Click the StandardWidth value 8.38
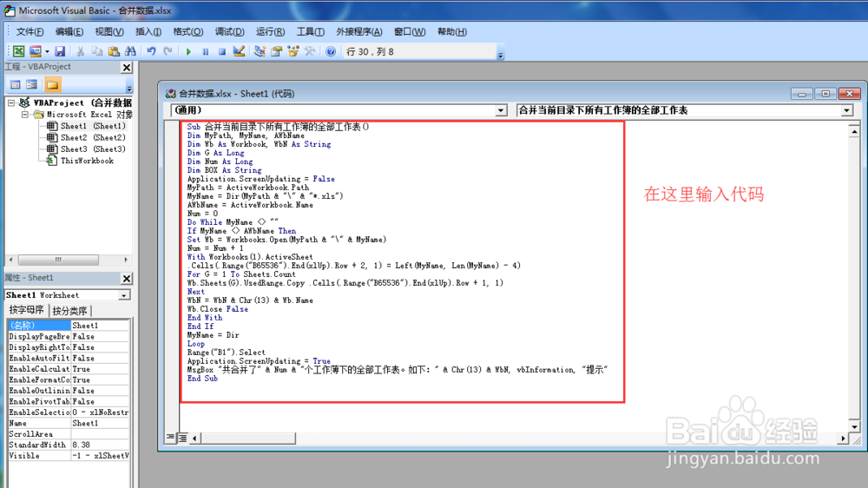 tap(100, 445)
